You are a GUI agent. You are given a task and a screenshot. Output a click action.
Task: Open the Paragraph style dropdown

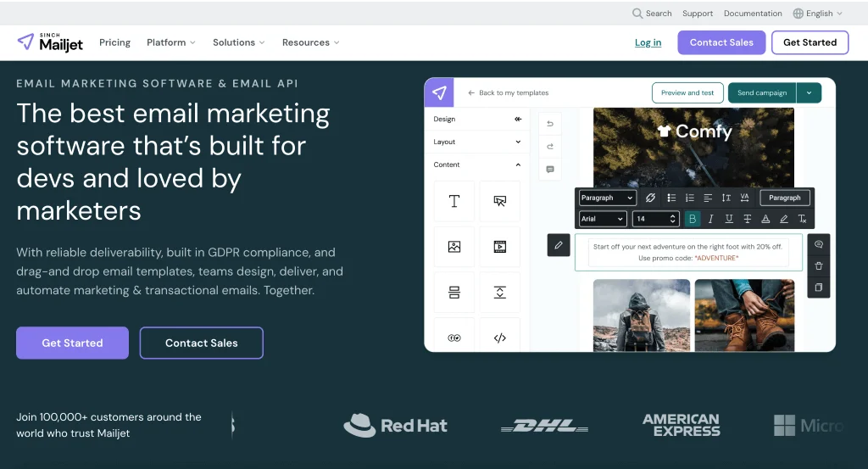pyautogui.click(x=607, y=198)
